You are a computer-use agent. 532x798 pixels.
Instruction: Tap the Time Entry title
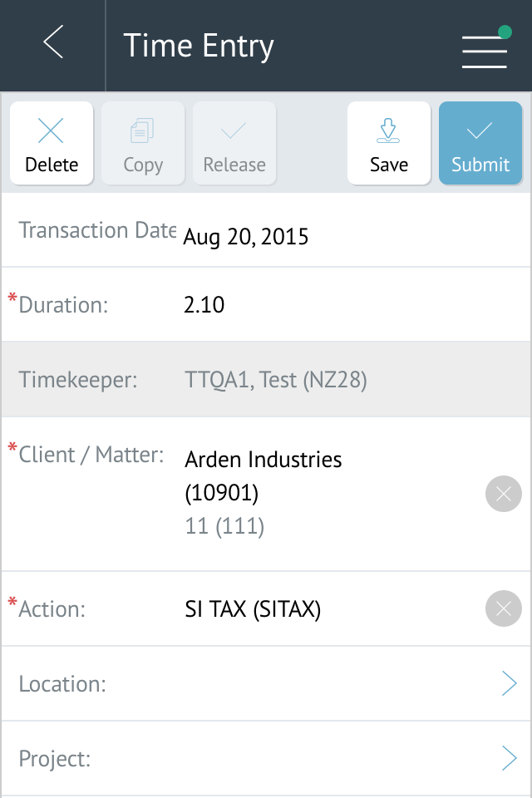pos(199,46)
